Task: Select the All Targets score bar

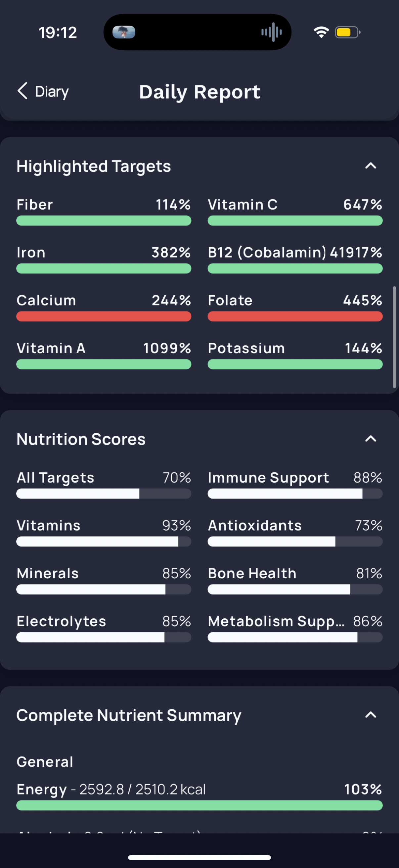Action: pyautogui.click(x=104, y=494)
